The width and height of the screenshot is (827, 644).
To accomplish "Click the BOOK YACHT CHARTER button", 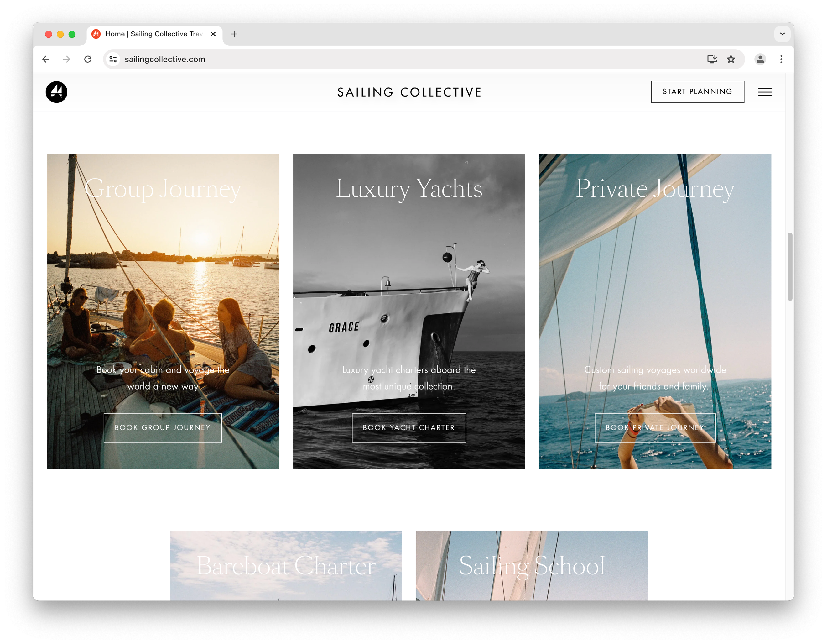I will pos(408,428).
